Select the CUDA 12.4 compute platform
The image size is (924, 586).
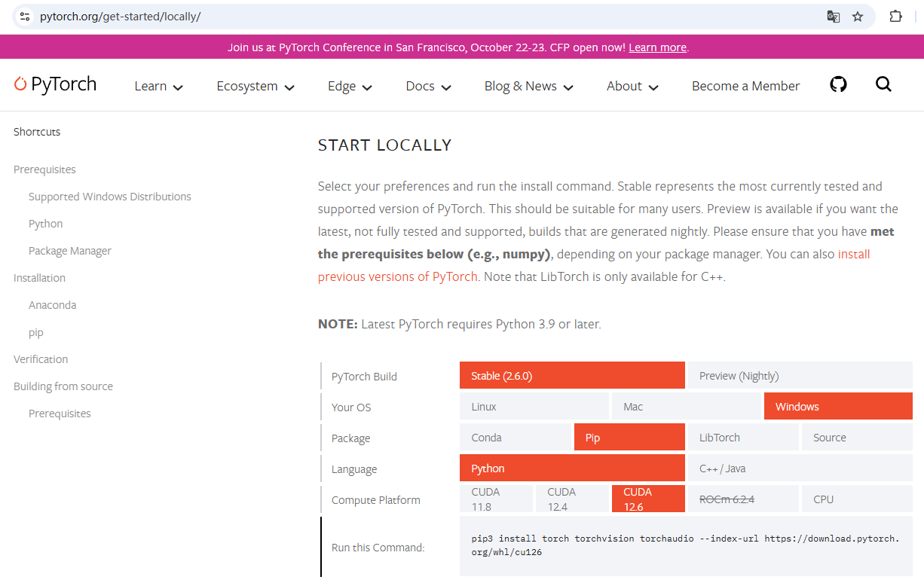click(x=572, y=499)
